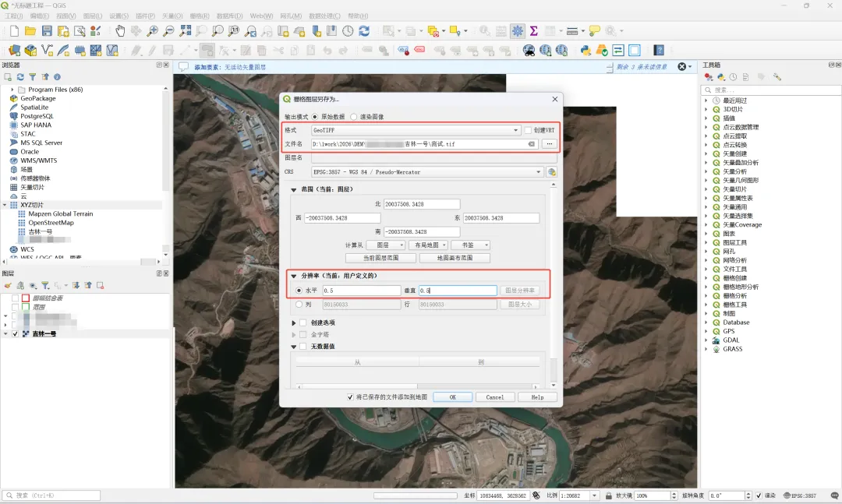Toggle visibility of 吉林一号 layer
The image size is (842, 504).
pyautogui.click(x=15, y=334)
